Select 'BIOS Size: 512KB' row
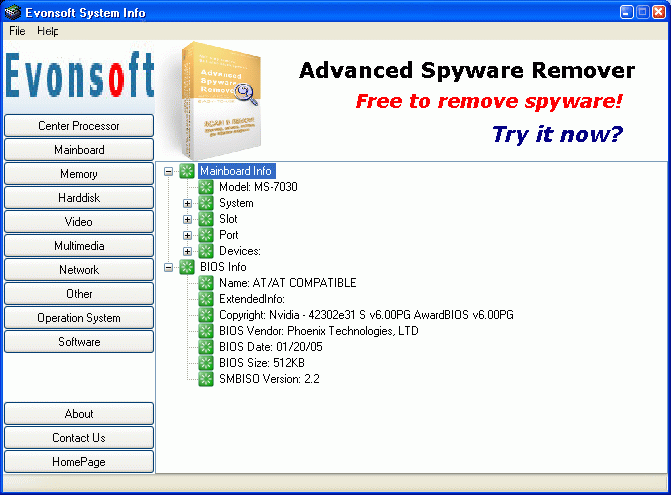This screenshot has width=671, height=495. pyautogui.click(x=262, y=363)
